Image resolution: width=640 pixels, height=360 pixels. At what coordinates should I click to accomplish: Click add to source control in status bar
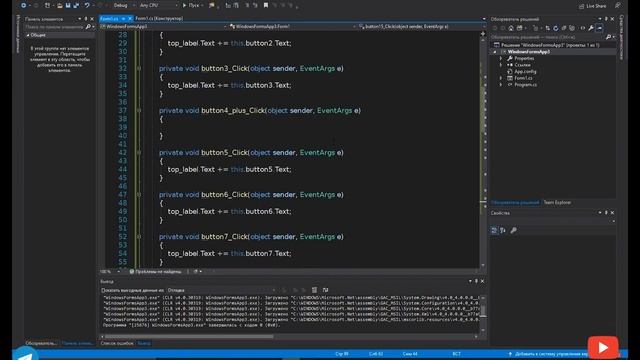point(549,354)
